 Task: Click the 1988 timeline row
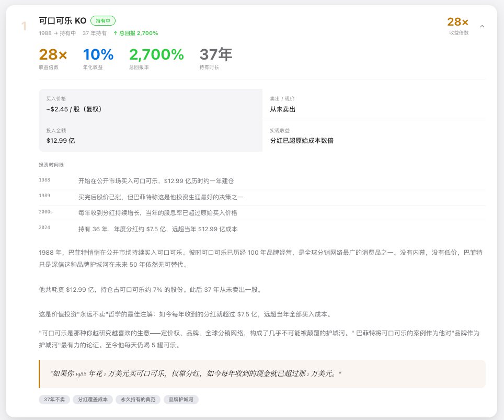pyautogui.click(x=262, y=181)
